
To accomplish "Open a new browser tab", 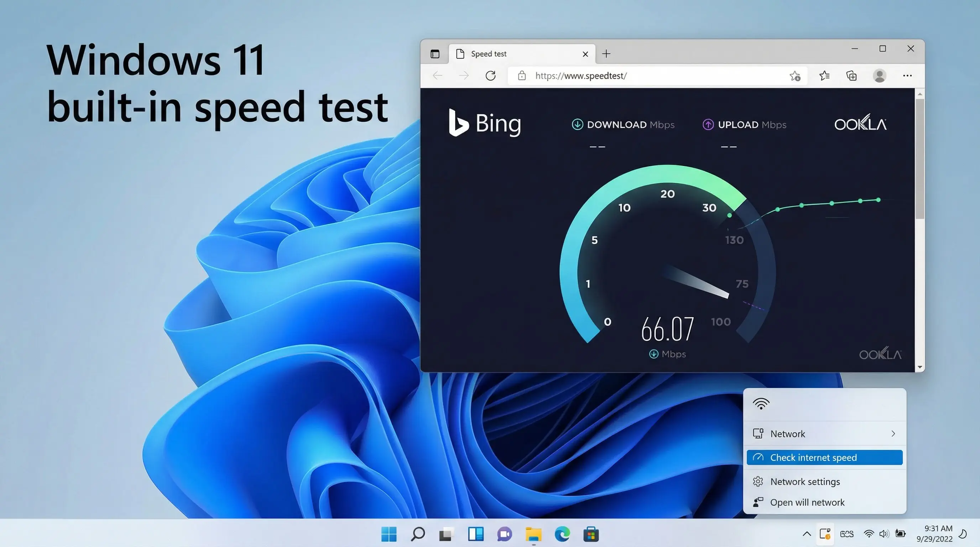I will 606,54.
